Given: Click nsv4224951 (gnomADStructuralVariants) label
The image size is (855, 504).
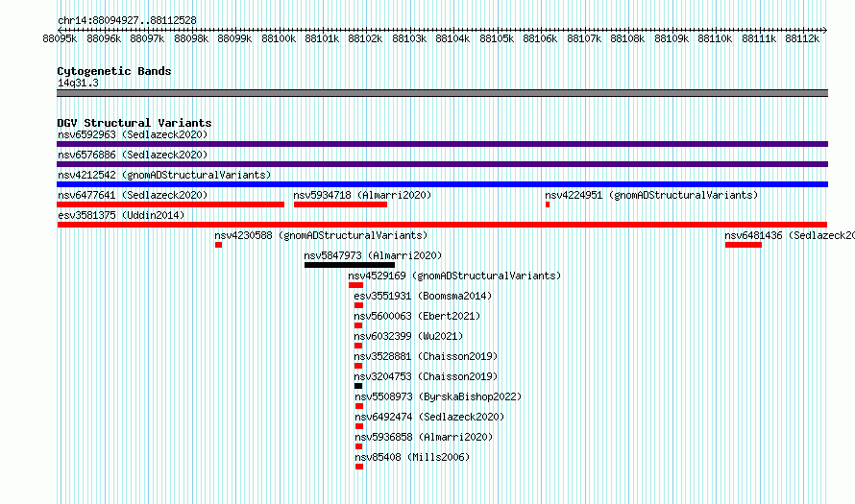Looking at the screenshot, I should 651,195.
